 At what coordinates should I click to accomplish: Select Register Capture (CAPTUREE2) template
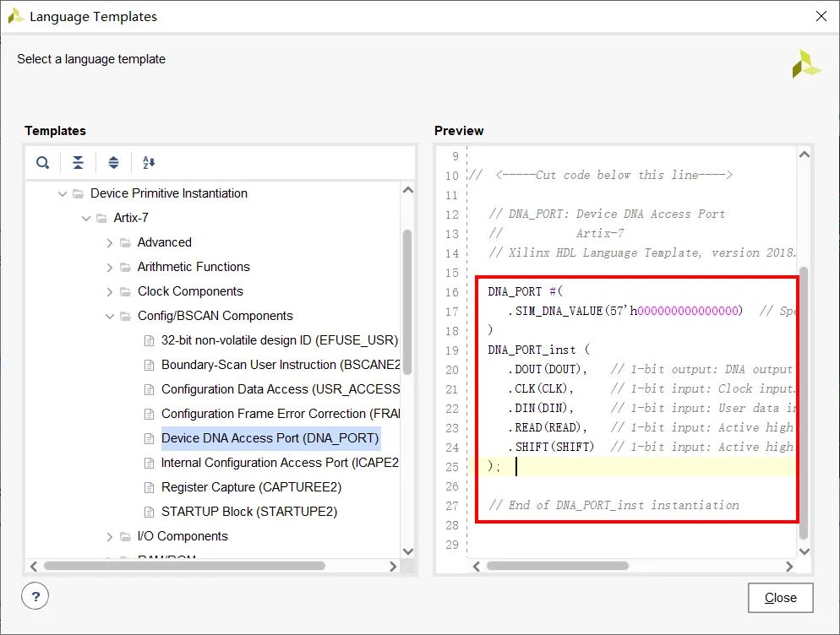click(251, 487)
